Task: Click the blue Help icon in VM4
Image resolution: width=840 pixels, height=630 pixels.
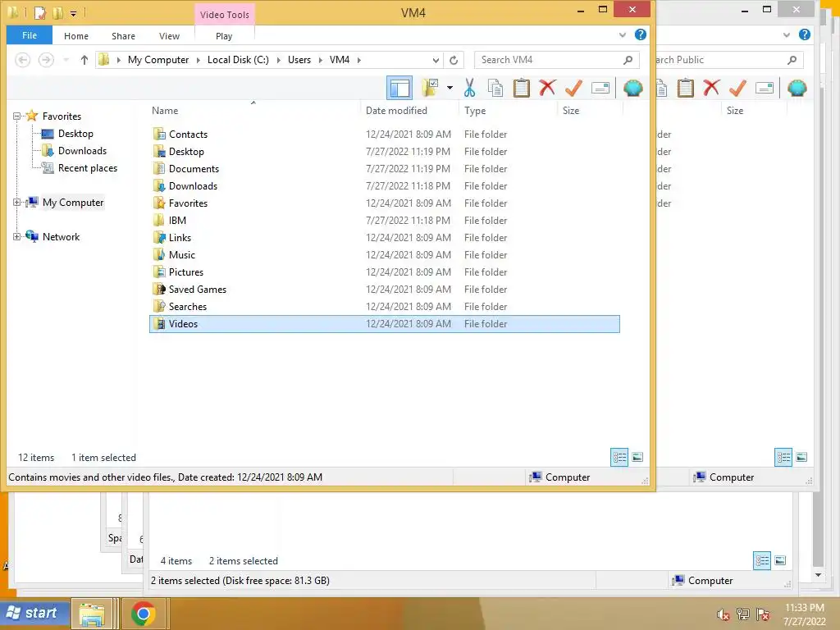Action: [640, 34]
